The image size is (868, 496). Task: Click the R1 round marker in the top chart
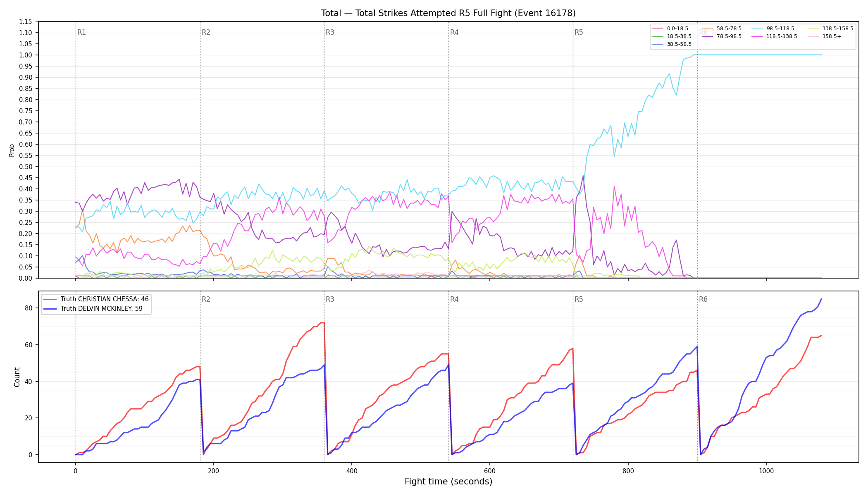(81, 32)
